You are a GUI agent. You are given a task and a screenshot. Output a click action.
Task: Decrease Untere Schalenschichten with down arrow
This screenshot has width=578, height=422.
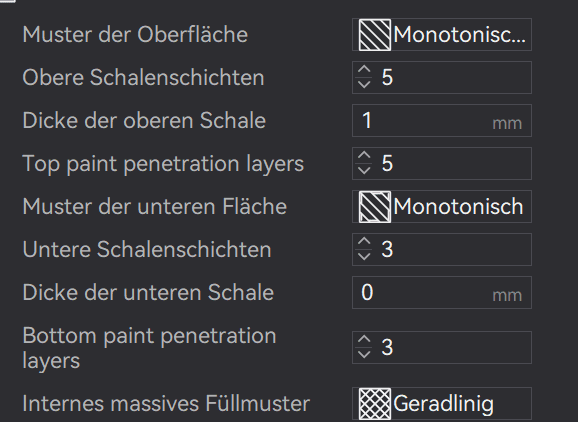(x=364, y=256)
